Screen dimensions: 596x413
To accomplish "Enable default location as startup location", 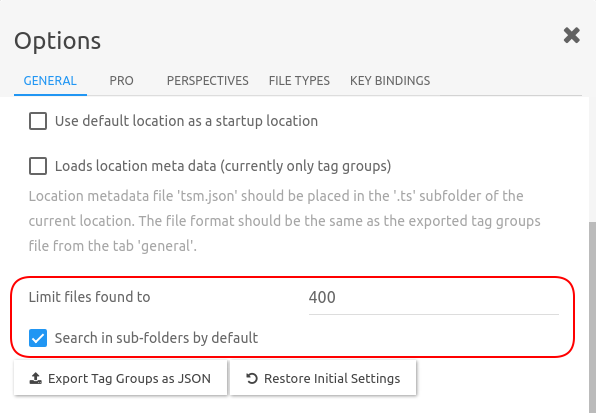I will (x=38, y=121).
